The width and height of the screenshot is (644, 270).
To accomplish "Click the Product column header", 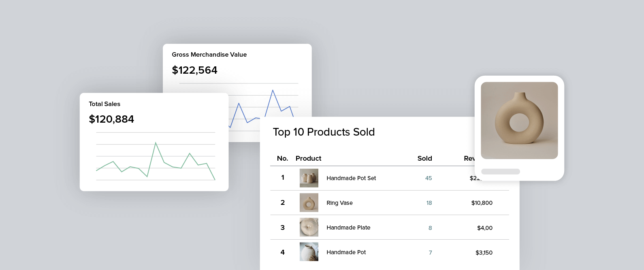I will (x=308, y=158).
